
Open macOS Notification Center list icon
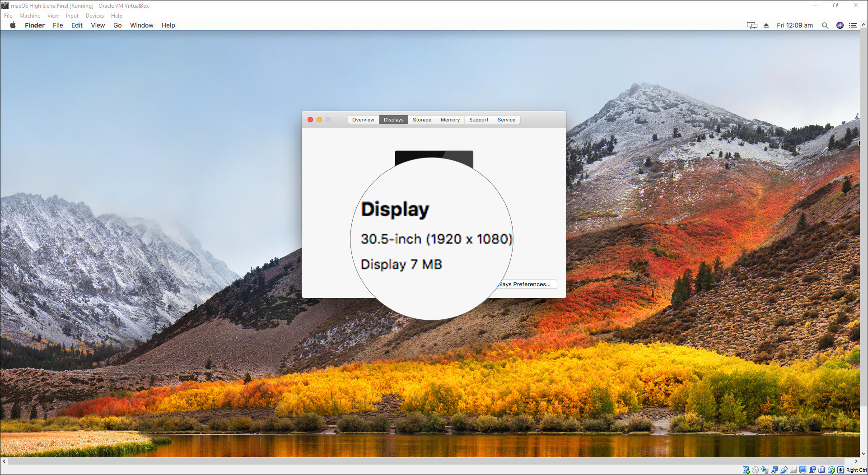pos(853,25)
